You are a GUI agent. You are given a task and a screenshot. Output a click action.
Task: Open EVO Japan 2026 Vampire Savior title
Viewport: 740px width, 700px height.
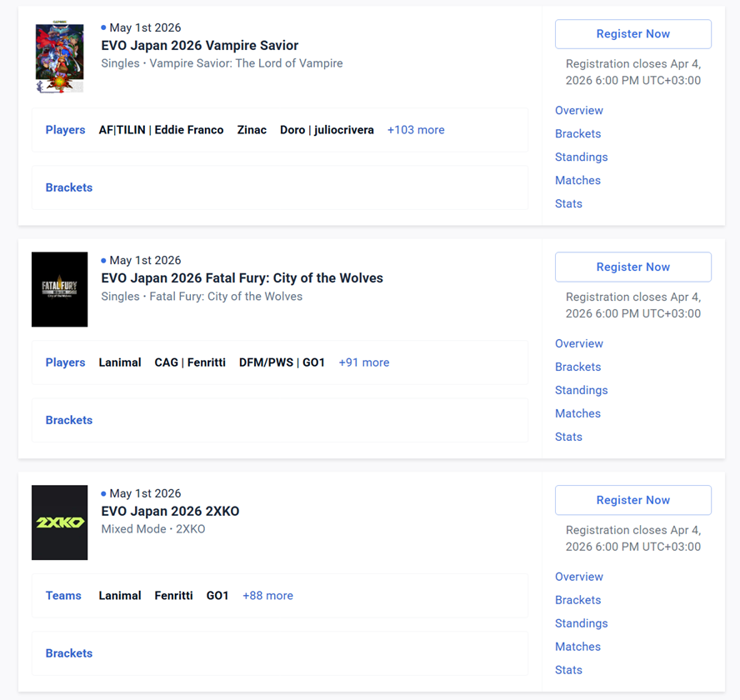200,45
